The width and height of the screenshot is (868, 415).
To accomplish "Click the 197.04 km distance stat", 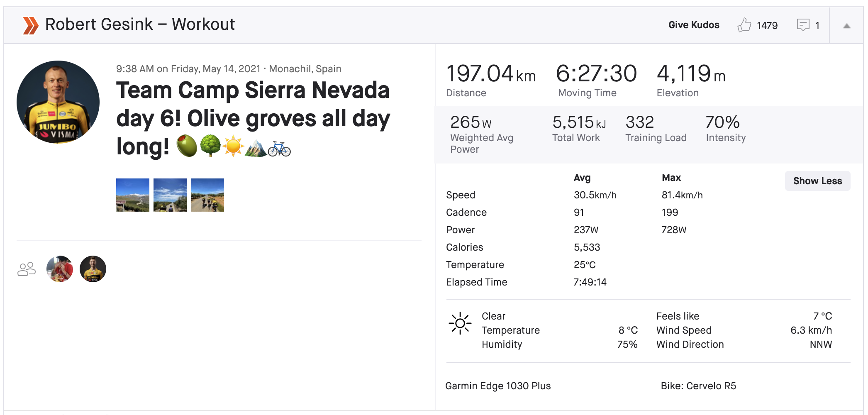I will (491, 75).
